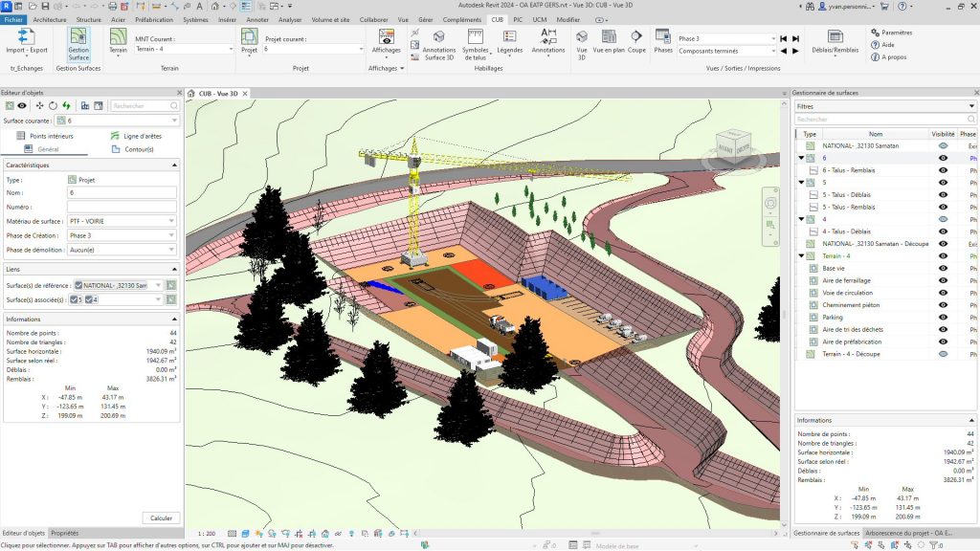Switch to the PIC ribbon tab
The width and height of the screenshot is (980, 551).
pos(518,20)
